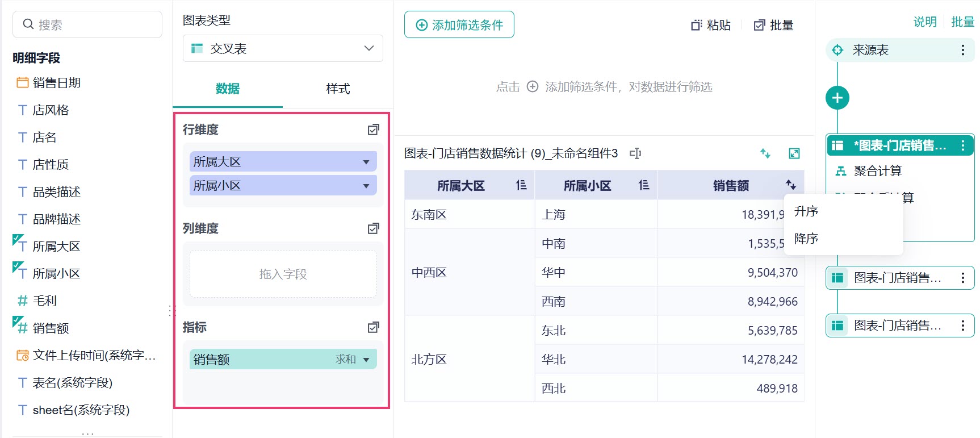The width and height of the screenshot is (980, 438).
Task: Click the 搜索 field search box
Action: coord(87,24)
